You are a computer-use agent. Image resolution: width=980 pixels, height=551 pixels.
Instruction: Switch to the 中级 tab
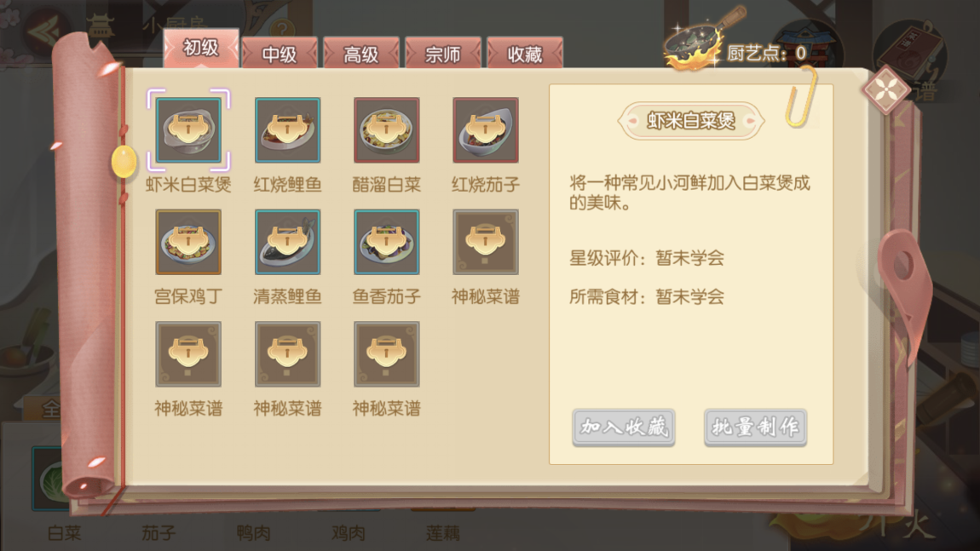(x=280, y=54)
